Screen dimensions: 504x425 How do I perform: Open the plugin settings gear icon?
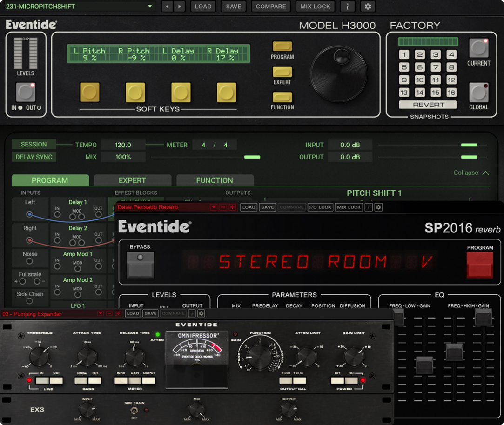(x=368, y=7)
